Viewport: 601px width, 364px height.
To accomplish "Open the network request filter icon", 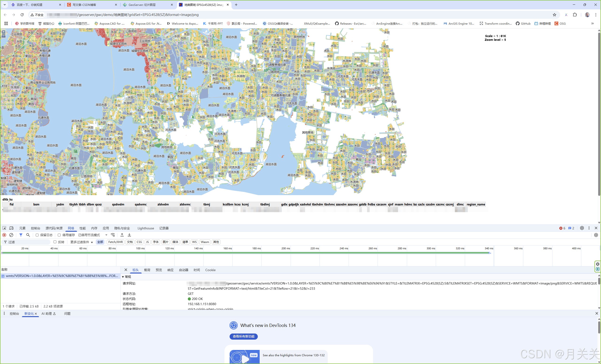I will (21, 235).
